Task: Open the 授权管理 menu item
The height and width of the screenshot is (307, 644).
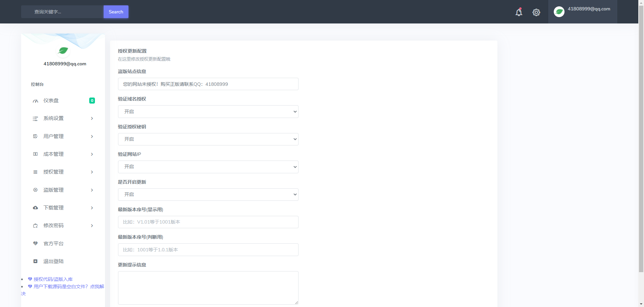Action: pyautogui.click(x=63, y=172)
